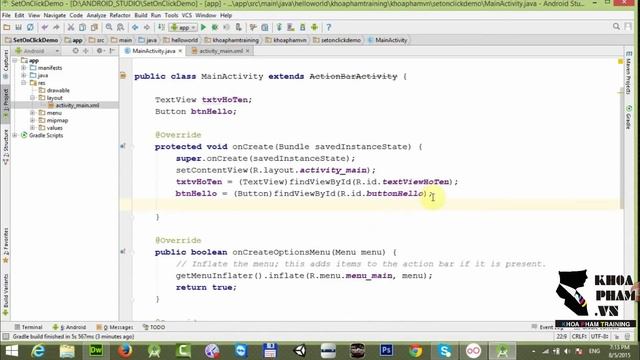Expand the Gradle Scripts node
640x360 pixels.
tap(15, 135)
